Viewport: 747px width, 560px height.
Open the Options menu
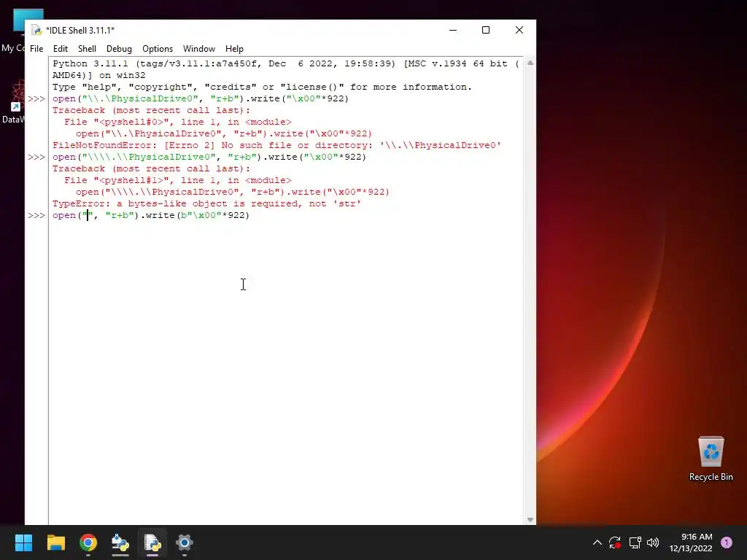pyautogui.click(x=158, y=49)
